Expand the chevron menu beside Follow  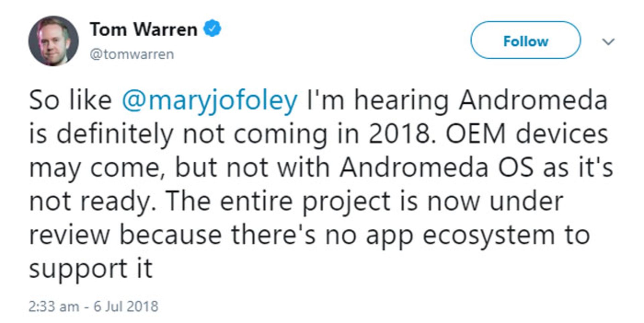(x=608, y=42)
